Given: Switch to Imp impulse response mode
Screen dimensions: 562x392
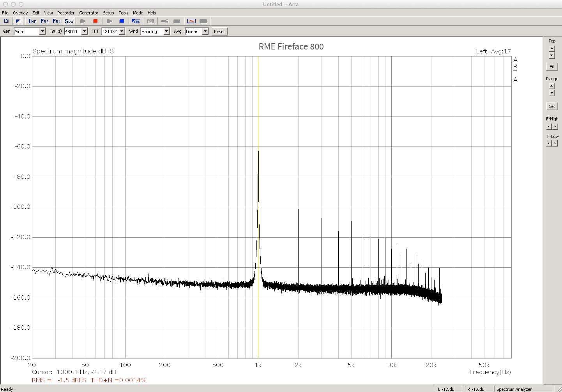Looking at the screenshot, I should [x=32, y=21].
